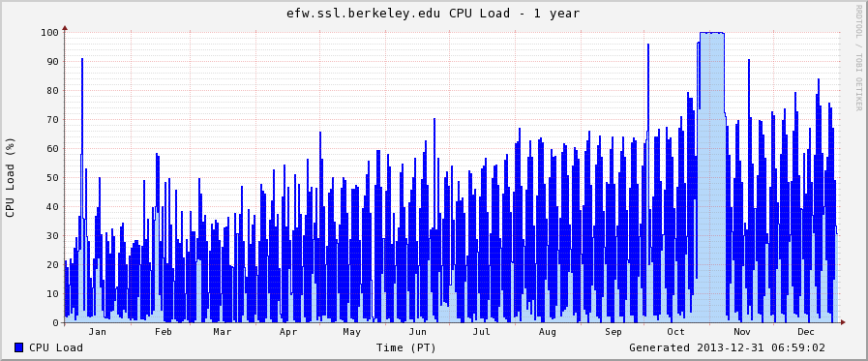This screenshot has width=868, height=361.
Task: Click the blue CPU Load legend swatch
Action: pyautogui.click(x=19, y=347)
